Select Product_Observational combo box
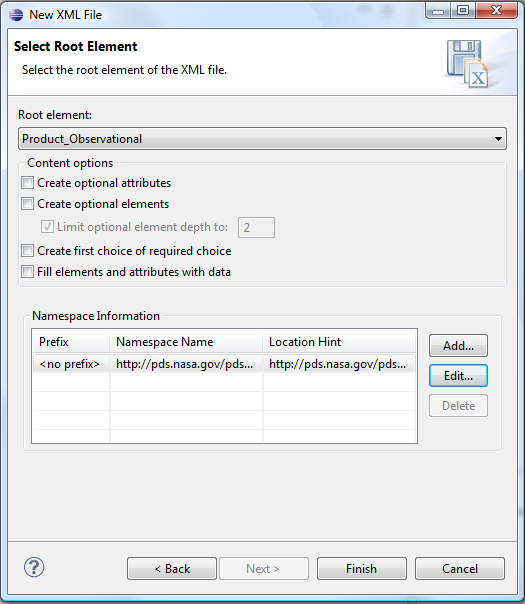The height and width of the screenshot is (604, 525). [262, 139]
